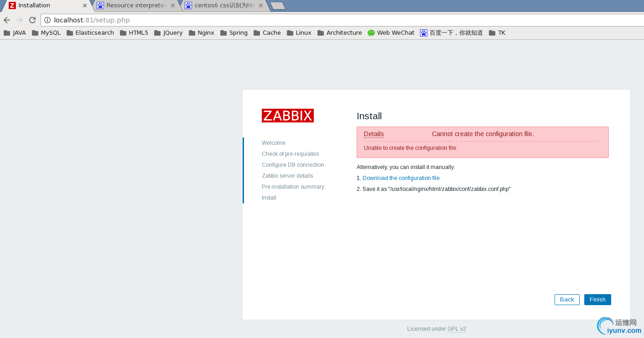The width and height of the screenshot is (644, 338).
Task: Open the Architecture bookmarks folder
Action: point(340,33)
